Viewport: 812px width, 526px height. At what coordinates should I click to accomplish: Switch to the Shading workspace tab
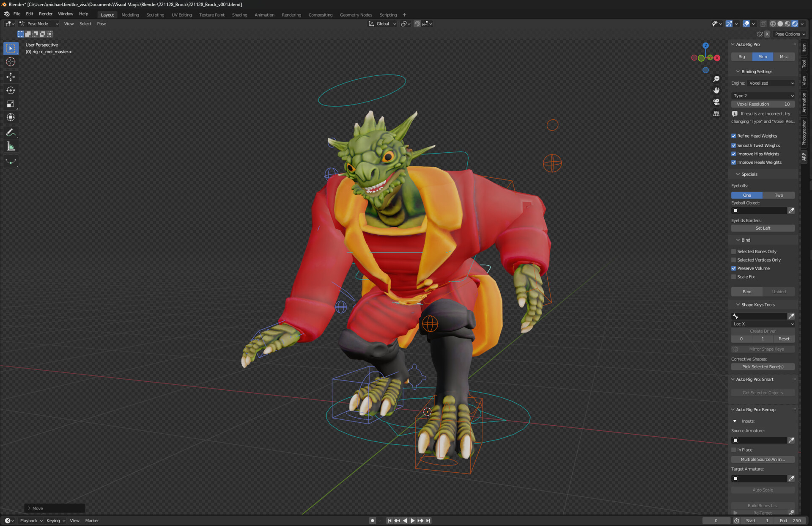[239, 15]
